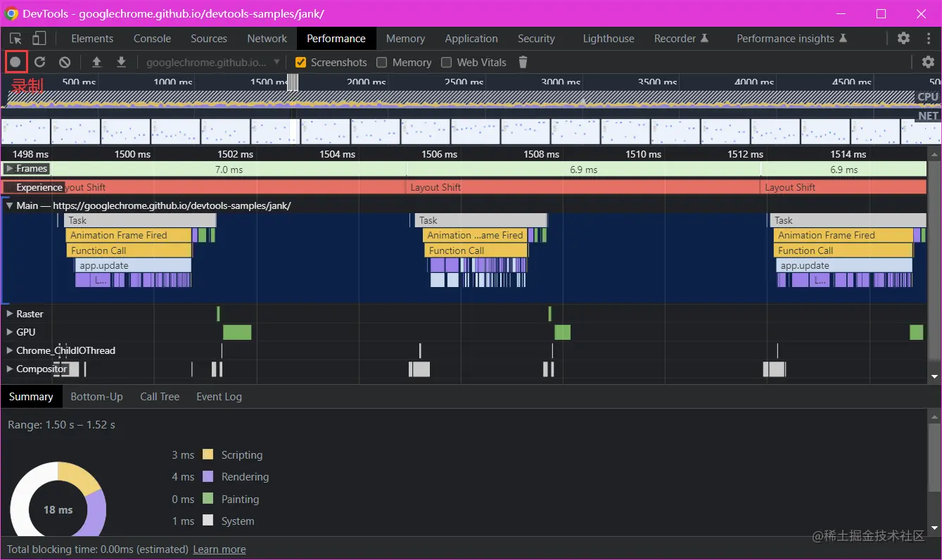Open the Lighthouse tab
942x560 pixels.
pos(609,38)
